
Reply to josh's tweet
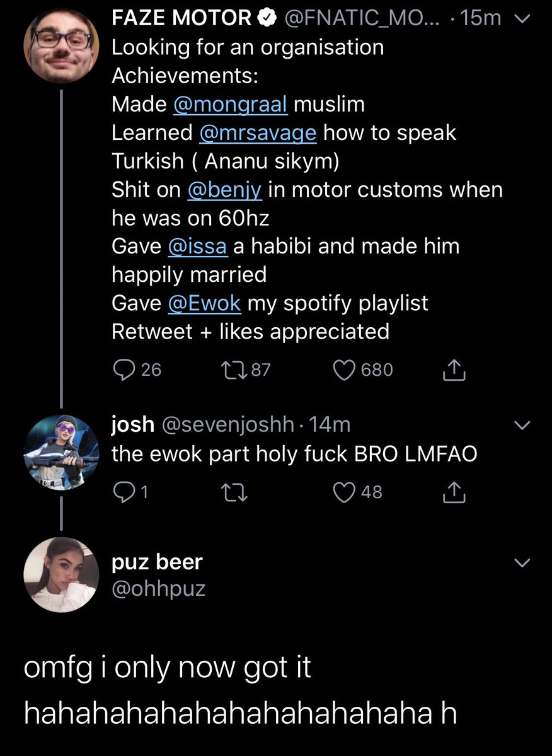click(122, 492)
